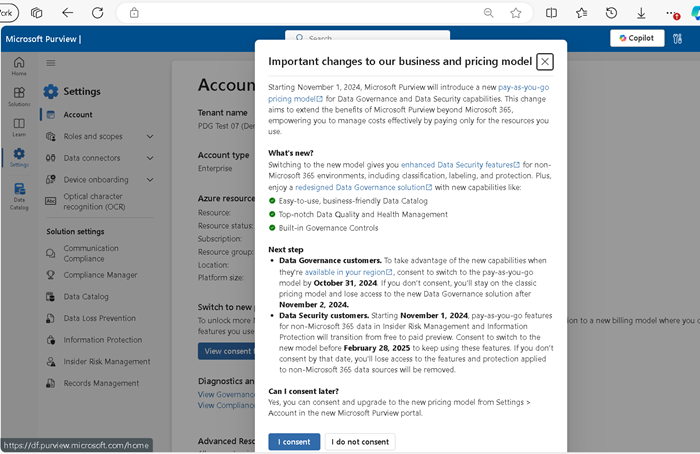Click the Copilot button in header
This screenshot has width=700, height=454.
(x=637, y=38)
